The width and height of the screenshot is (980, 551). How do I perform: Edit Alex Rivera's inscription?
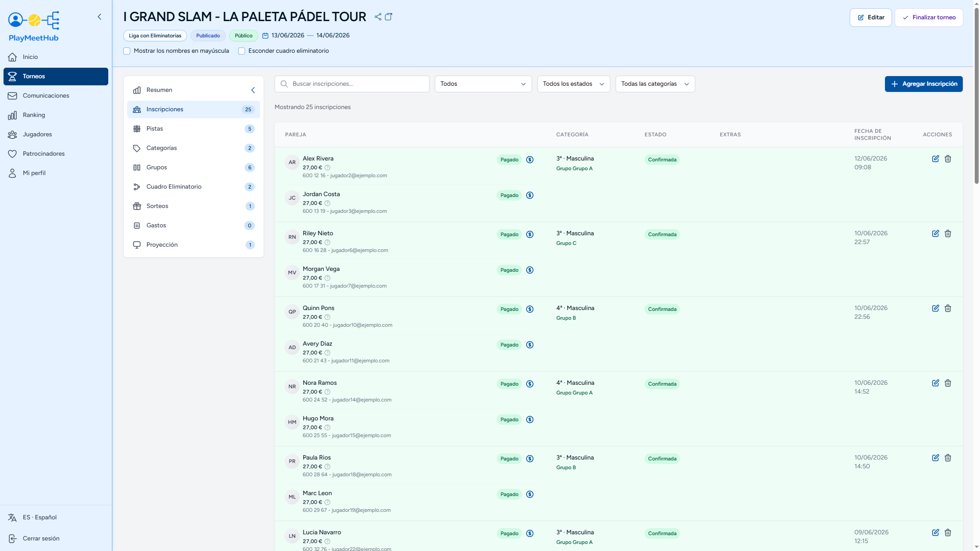pyautogui.click(x=936, y=159)
